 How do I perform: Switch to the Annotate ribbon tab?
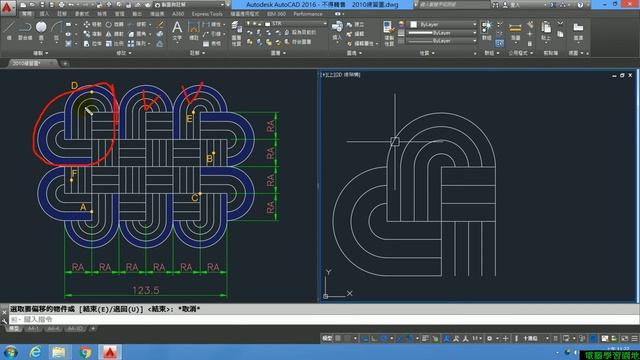coord(62,14)
